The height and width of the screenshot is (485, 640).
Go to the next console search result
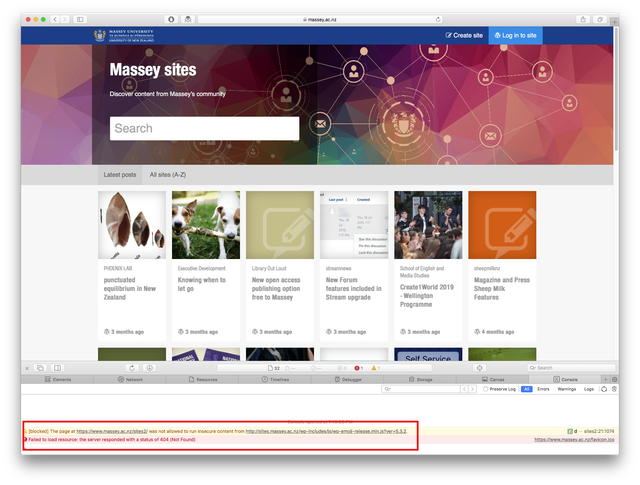(472, 389)
